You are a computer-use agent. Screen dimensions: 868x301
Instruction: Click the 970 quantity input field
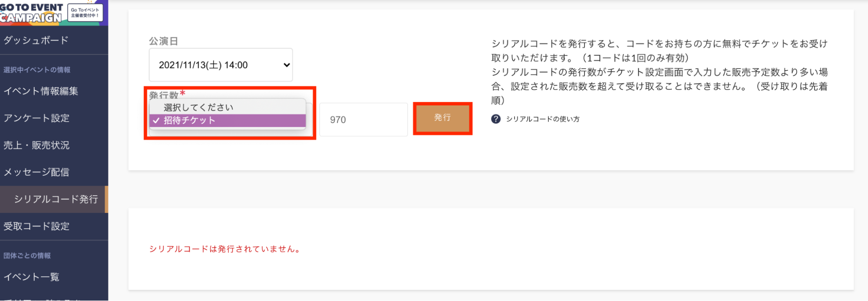coord(363,120)
